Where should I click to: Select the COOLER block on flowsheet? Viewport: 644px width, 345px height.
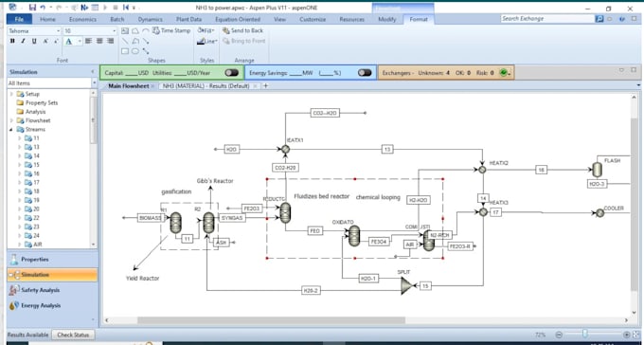pos(600,213)
